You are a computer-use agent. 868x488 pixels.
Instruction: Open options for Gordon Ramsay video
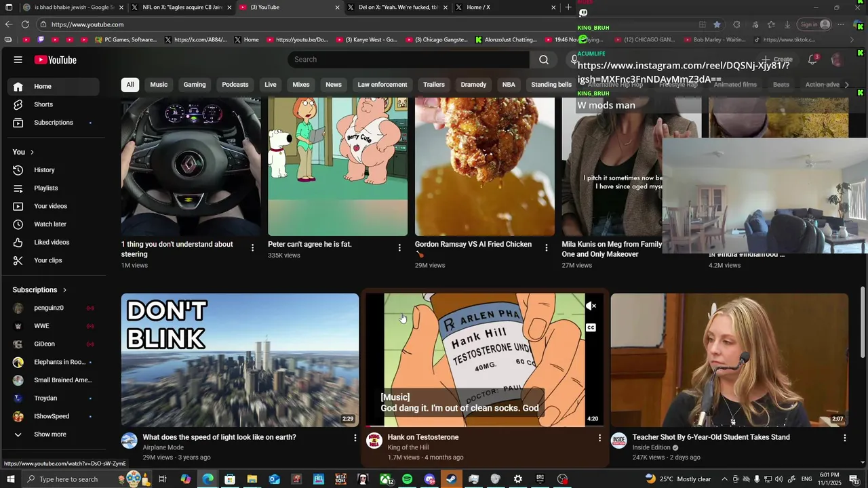click(x=547, y=248)
